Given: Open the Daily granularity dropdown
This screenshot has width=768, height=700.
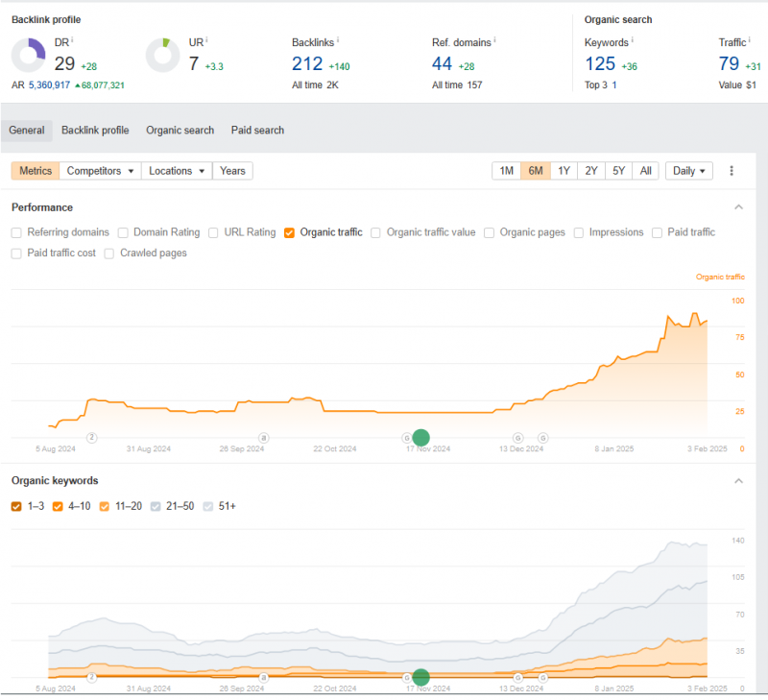Looking at the screenshot, I should 689,171.
